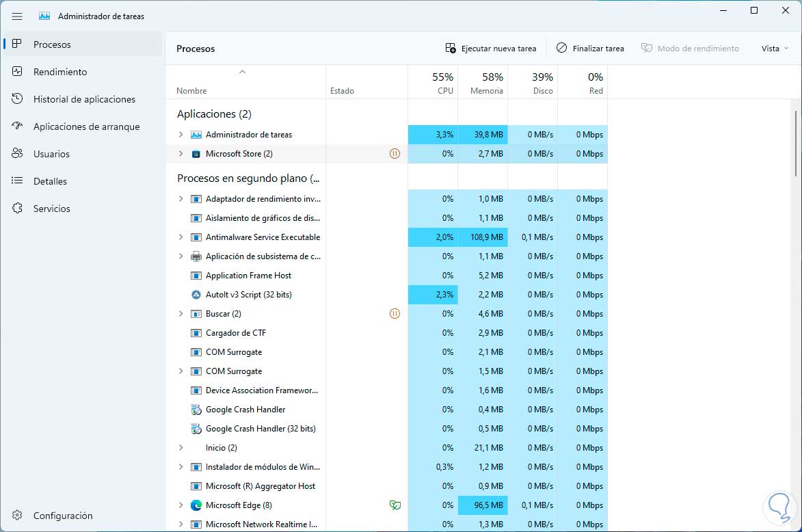Click the Ejecutar nueva tarea icon
This screenshot has width=802, height=532.
pyautogui.click(x=451, y=48)
